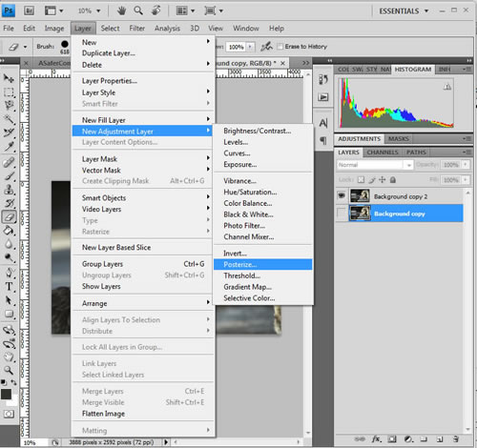The width and height of the screenshot is (477, 448).
Task: Toggle airbrush mode in options bar
Action: [266, 47]
